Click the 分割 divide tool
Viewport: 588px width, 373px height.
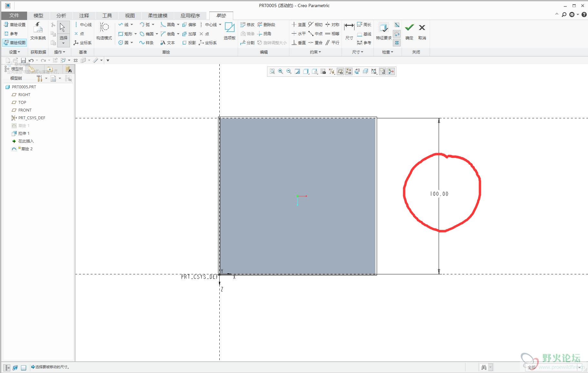[247, 43]
